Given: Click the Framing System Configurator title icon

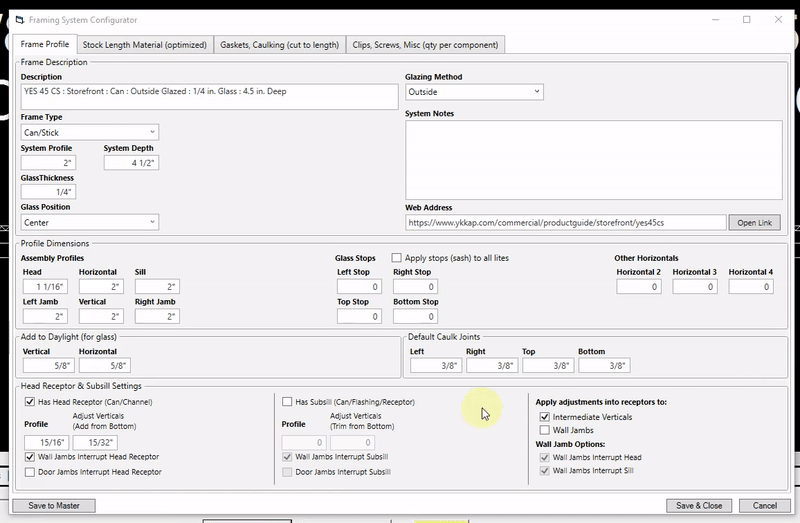Looking at the screenshot, I should [x=20, y=20].
